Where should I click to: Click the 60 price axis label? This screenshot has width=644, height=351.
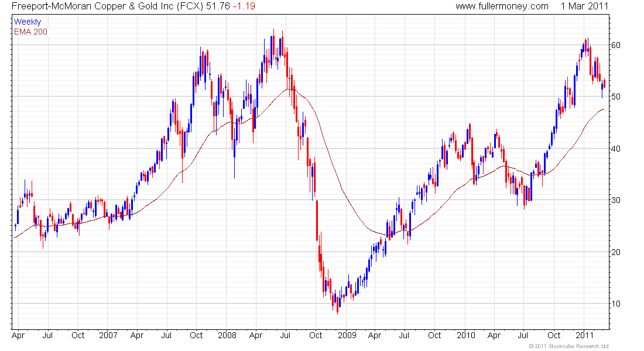click(x=616, y=45)
